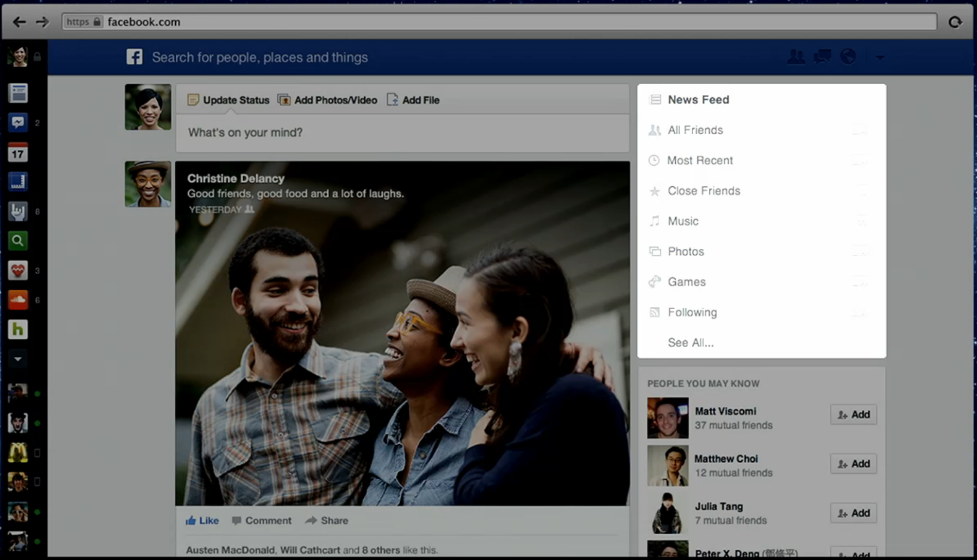Click the red heart app icon
The height and width of the screenshot is (560, 977).
[17, 270]
